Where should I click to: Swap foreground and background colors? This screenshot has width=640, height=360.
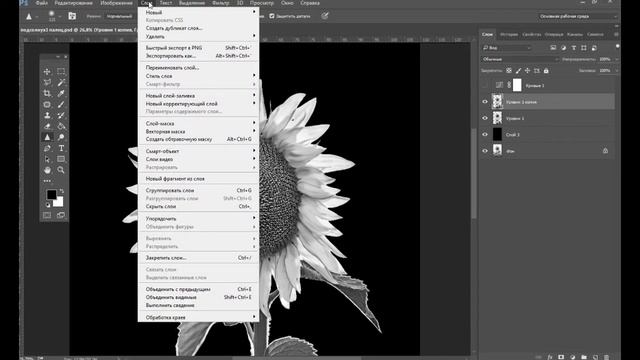[x=62, y=191]
